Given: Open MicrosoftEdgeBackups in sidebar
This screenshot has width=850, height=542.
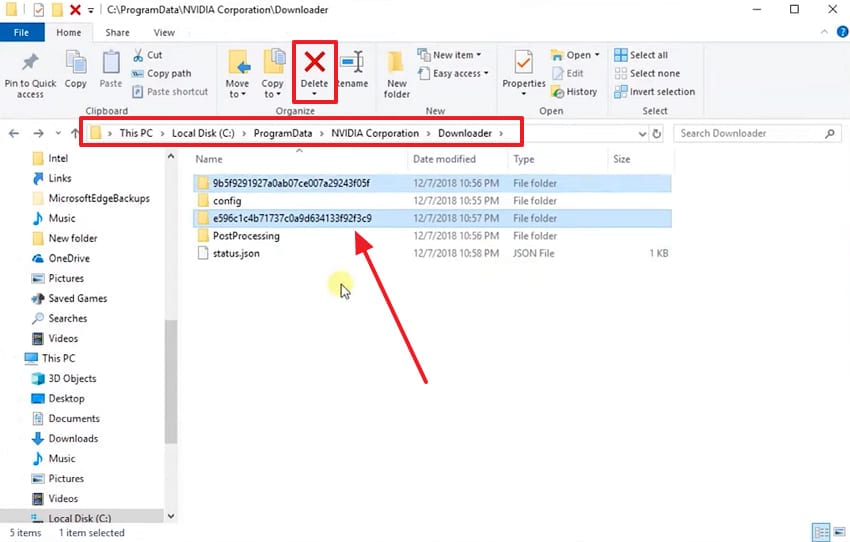Looking at the screenshot, I should coord(91,198).
